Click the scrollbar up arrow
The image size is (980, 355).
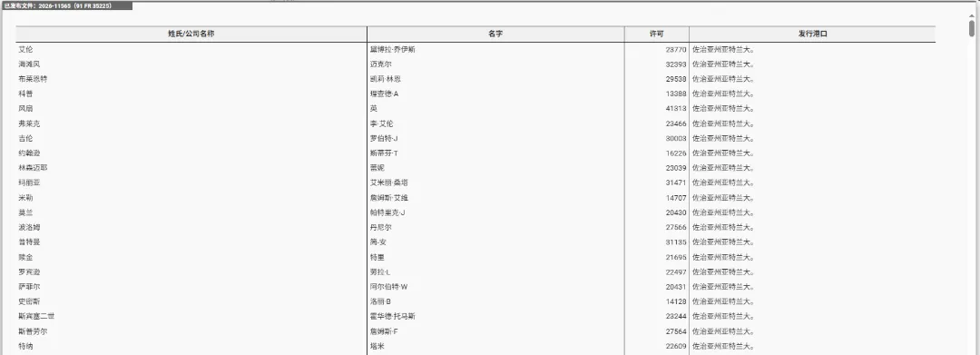pyautogui.click(x=971, y=15)
